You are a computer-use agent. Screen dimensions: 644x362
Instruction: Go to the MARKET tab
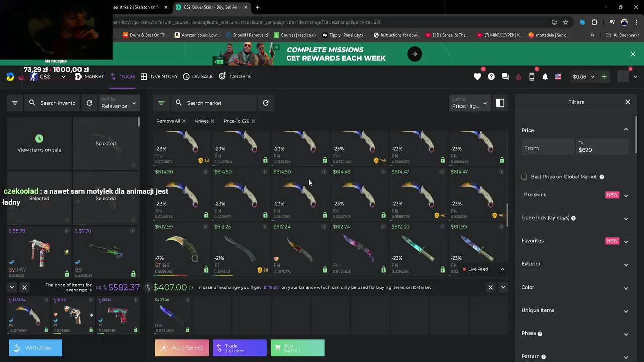(89, 76)
